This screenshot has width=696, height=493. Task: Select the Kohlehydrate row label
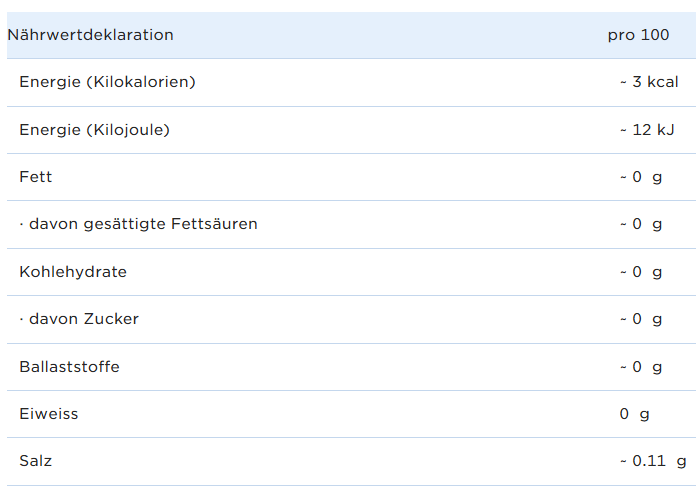[73, 272]
